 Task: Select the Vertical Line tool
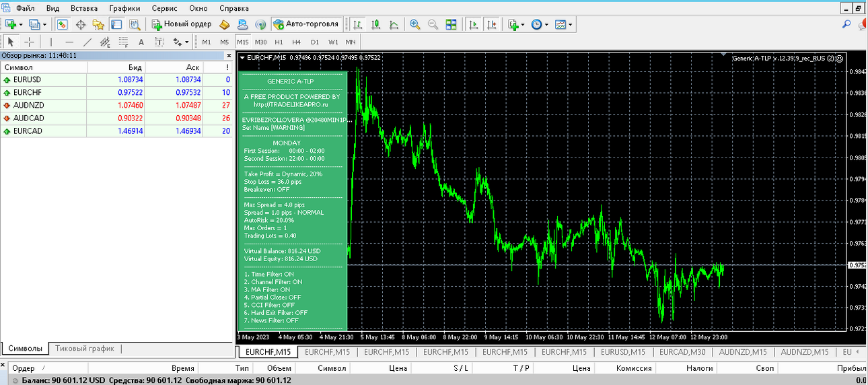[x=51, y=42]
